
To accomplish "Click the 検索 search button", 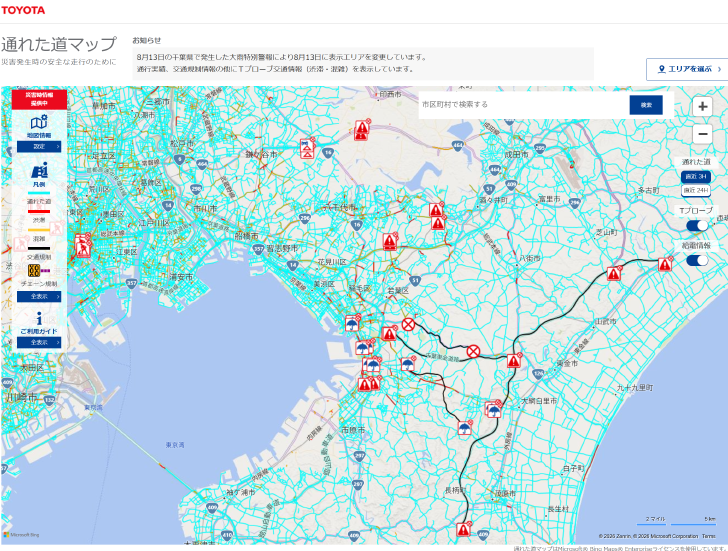I will [x=646, y=105].
